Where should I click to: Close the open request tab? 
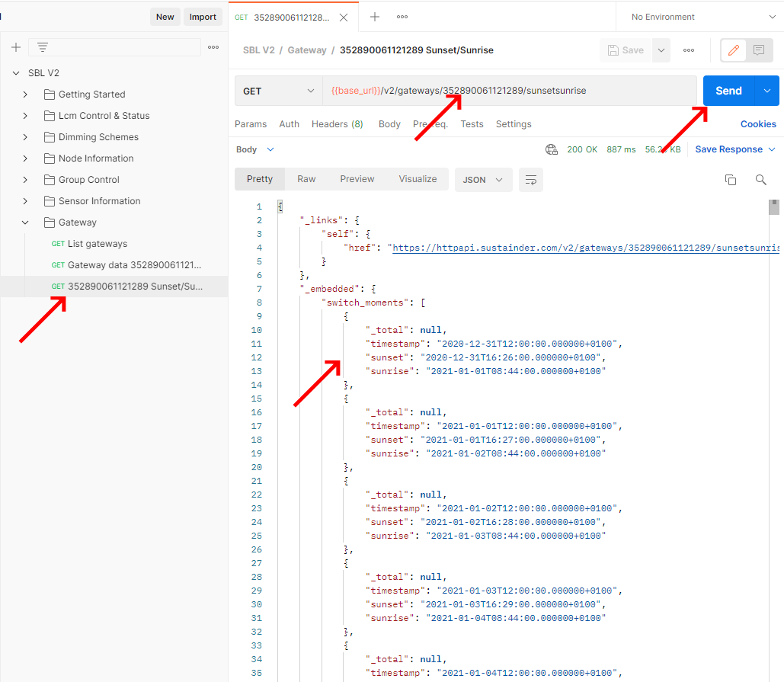pyautogui.click(x=344, y=17)
